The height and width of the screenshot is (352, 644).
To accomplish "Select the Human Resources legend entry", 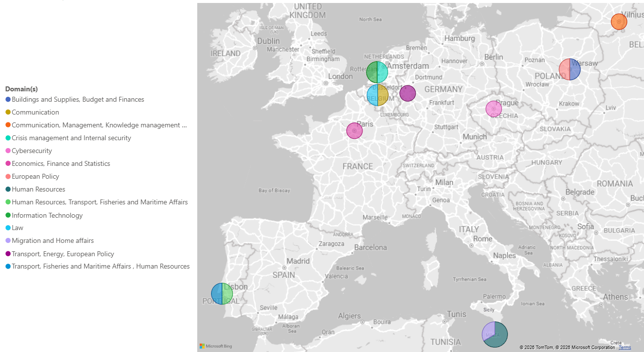I will [35, 189].
